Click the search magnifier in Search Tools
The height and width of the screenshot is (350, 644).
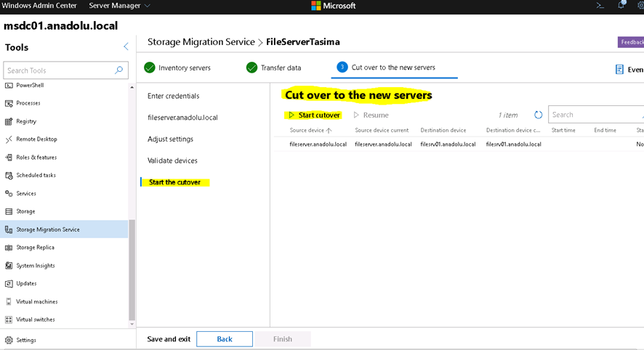click(x=118, y=70)
